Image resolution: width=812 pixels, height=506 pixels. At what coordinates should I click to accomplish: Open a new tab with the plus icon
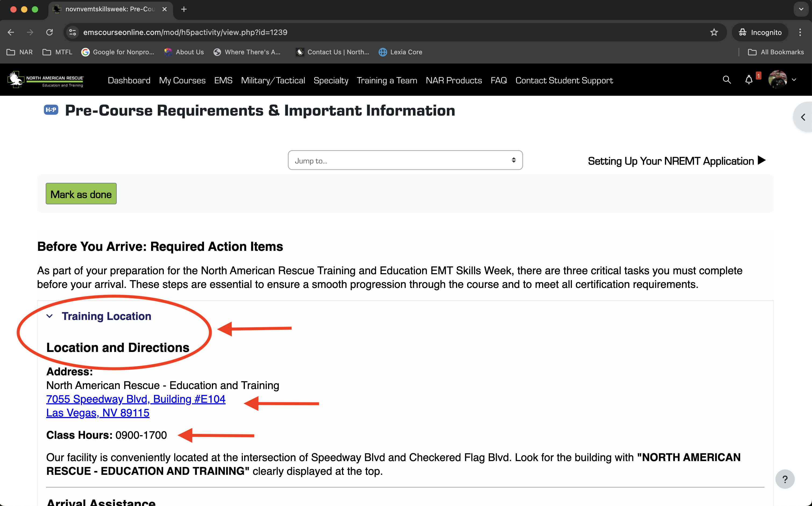click(x=184, y=9)
